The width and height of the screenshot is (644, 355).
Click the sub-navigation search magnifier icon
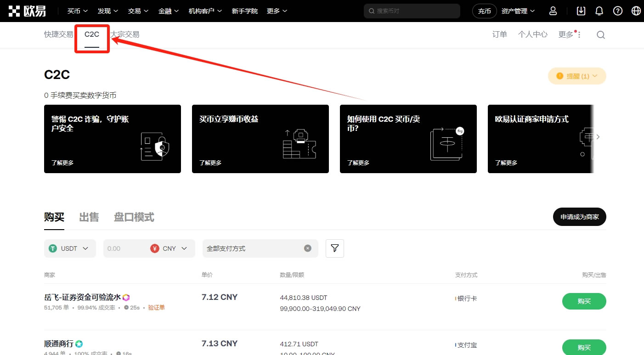[x=600, y=35]
